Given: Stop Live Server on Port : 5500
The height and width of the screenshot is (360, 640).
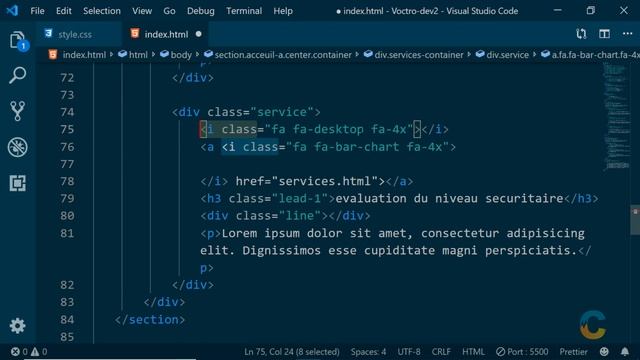Looking at the screenshot, I should point(522,352).
